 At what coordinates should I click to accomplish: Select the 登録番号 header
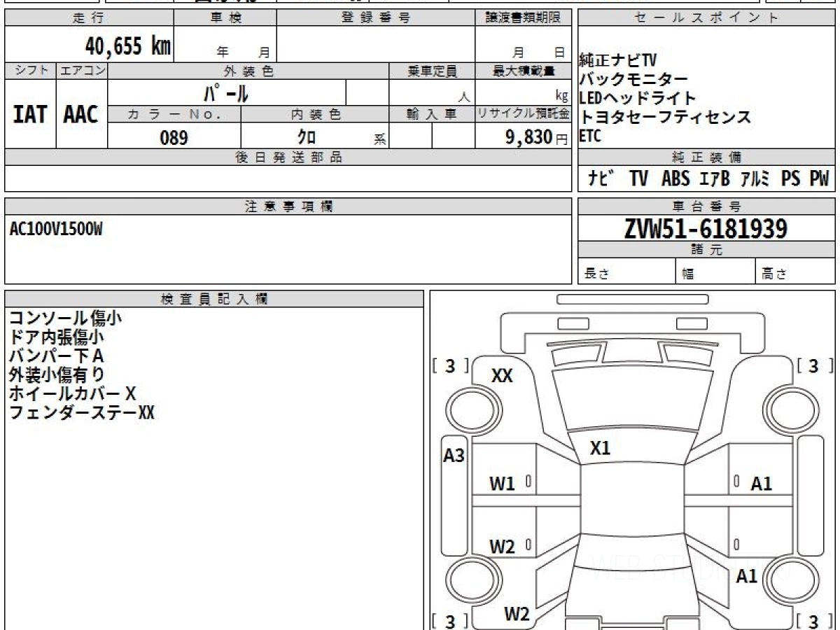tap(375, 18)
